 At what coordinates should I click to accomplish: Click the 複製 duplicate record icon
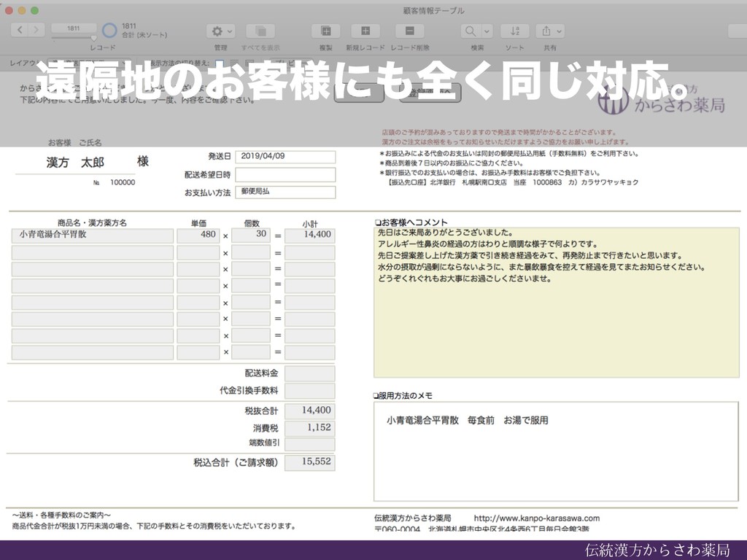point(326,31)
